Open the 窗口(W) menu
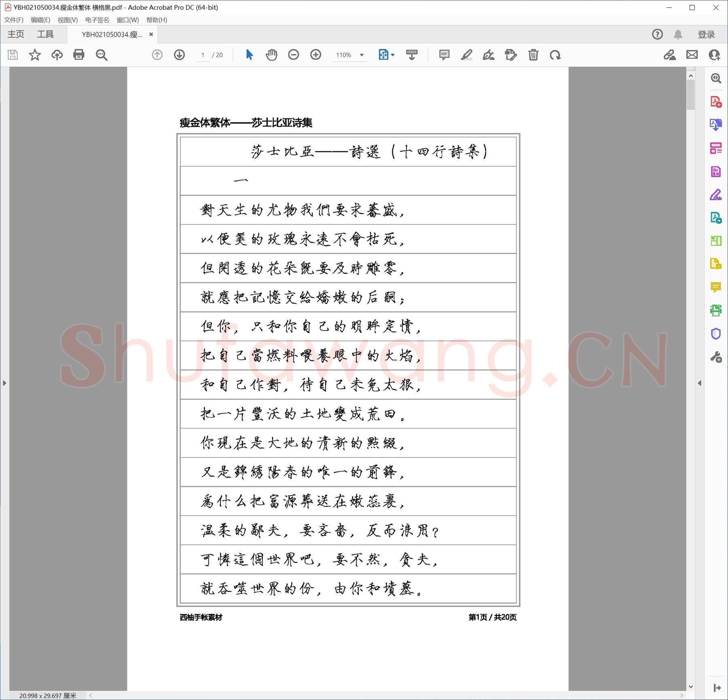This screenshot has width=728, height=700. click(128, 20)
